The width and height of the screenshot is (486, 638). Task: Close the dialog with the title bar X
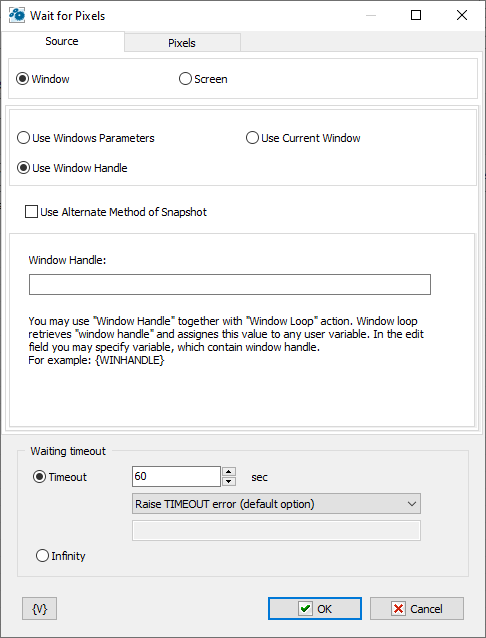[462, 15]
